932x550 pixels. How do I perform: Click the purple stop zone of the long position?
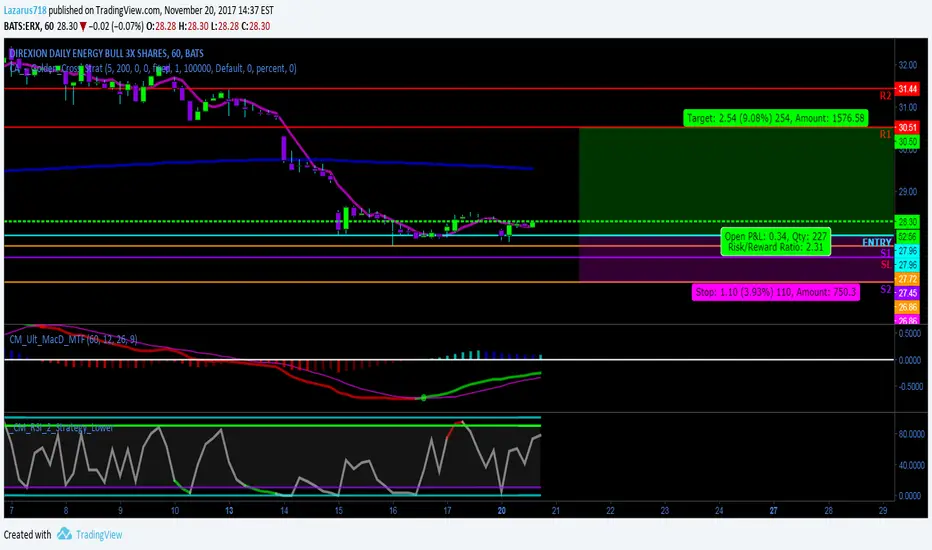(736, 258)
